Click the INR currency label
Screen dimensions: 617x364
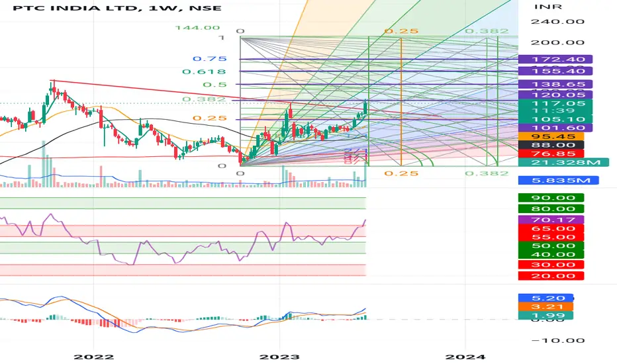[x=547, y=7]
